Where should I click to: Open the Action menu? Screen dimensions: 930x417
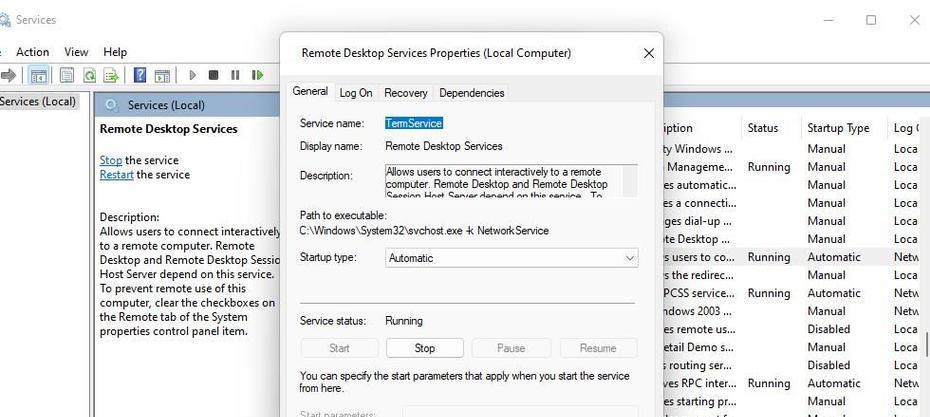coord(33,52)
